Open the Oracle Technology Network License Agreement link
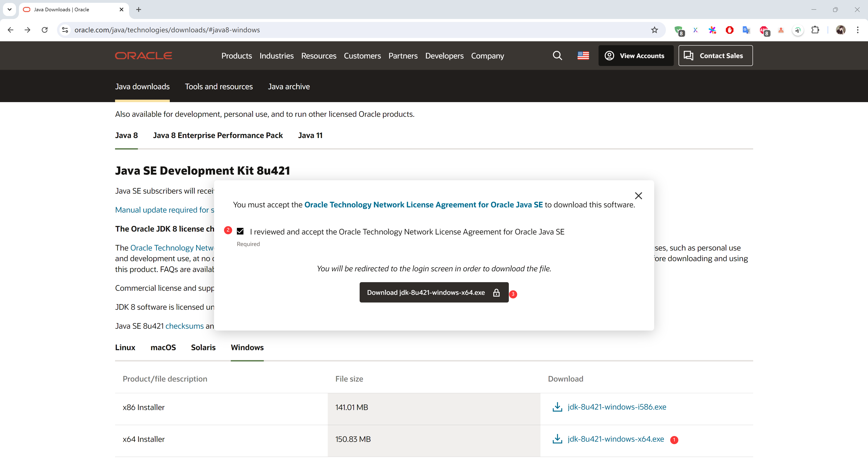This screenshot has width=868, height=469. point(423,205)
